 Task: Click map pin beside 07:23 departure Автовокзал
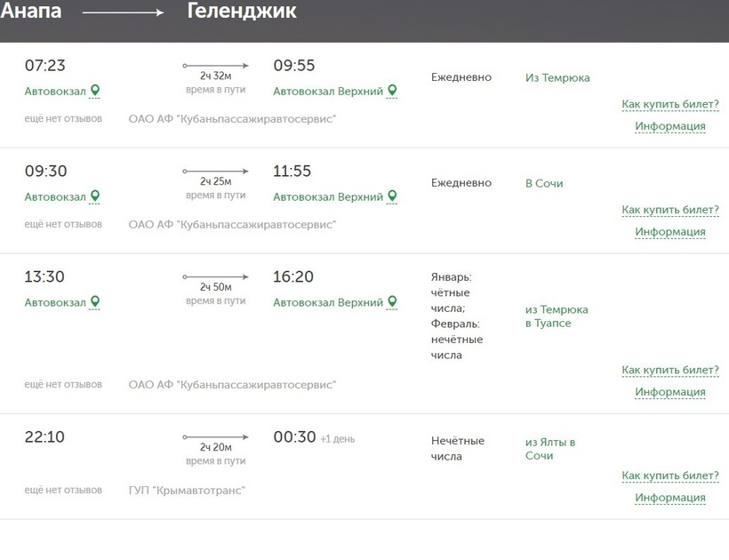[x=95, y=91]
